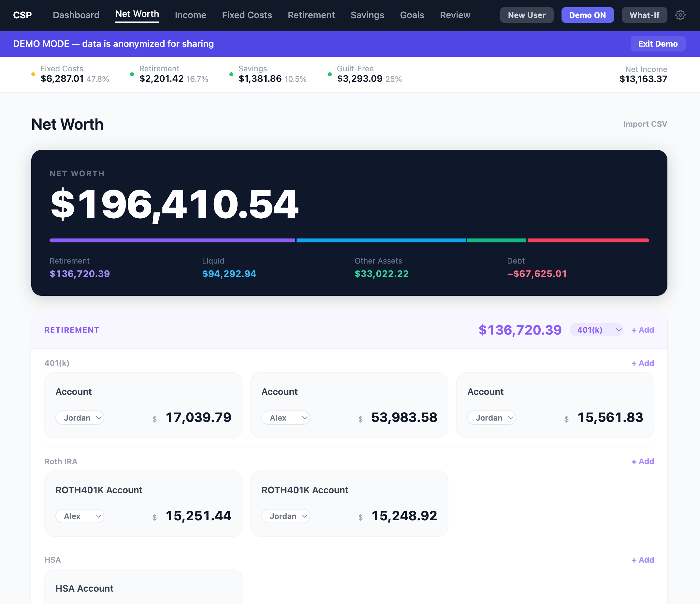Edit the Alex 401(k) balance amount field
The height and width of the screenshot is (604, 700).
pyautogui.click(x=404, y=418)
